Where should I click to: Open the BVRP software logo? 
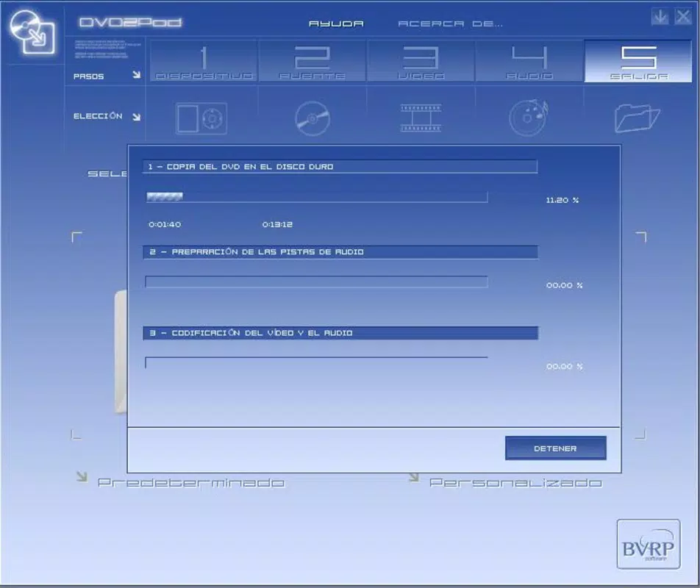(649, 545)
